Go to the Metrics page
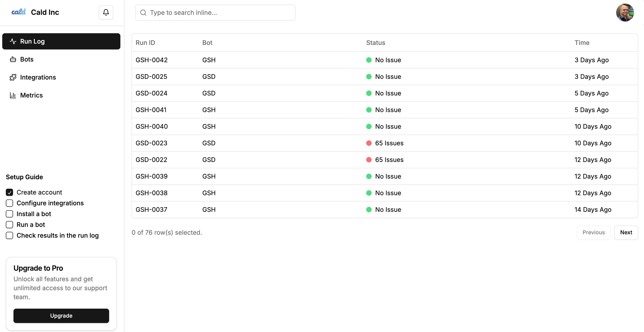 coord(31,95)
